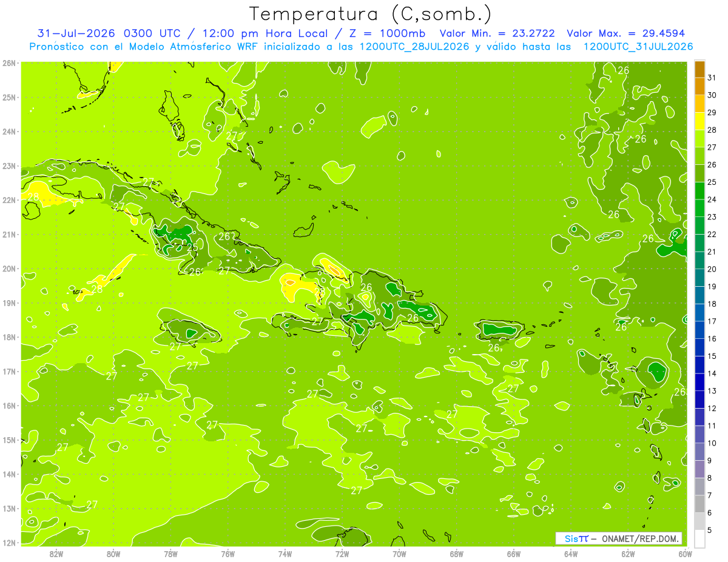Pick the gray legend swatch between 6 and 7

[699, 504]
